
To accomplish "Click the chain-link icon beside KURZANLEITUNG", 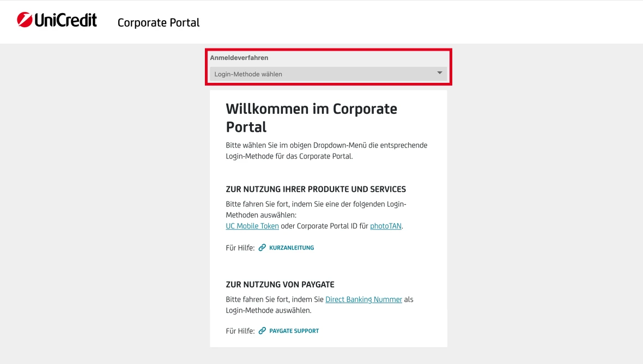I will pyautogui.click(x=263, y=247).
